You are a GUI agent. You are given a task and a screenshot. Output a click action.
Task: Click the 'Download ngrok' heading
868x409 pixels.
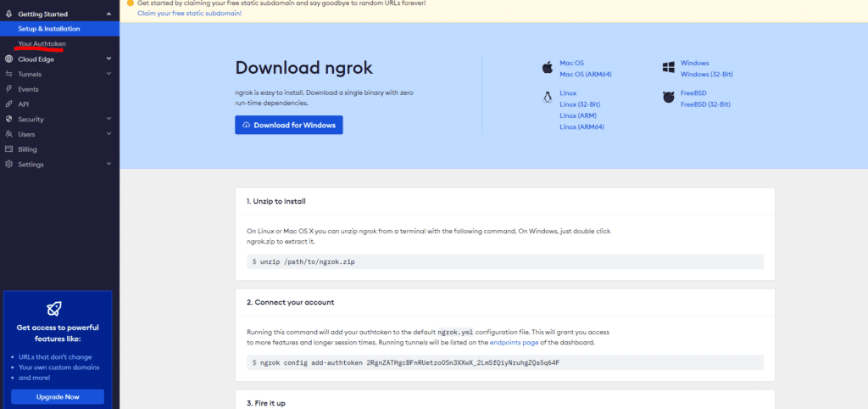pyautogui.click(x=304, y=68)
